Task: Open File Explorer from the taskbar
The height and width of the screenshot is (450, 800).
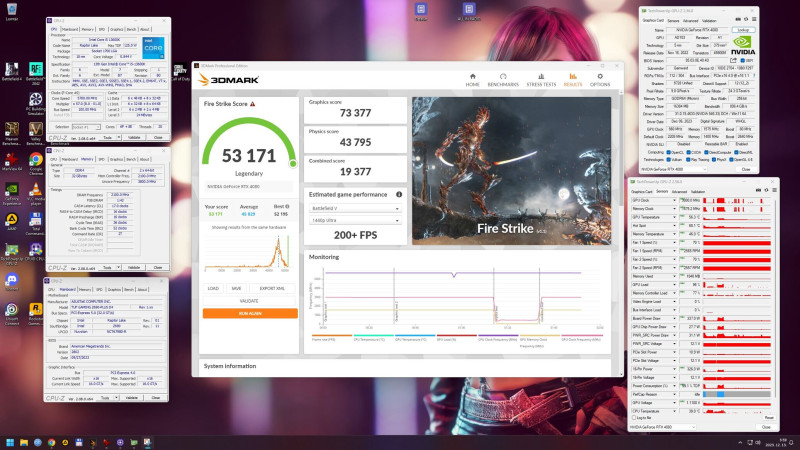Action: pyautogui.click(x=23, y=442)
